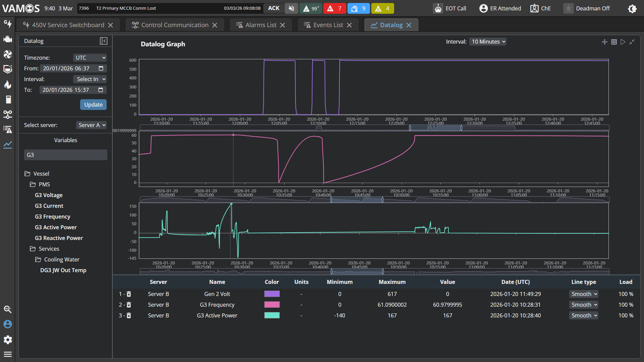The image size is (644, 362).
Task: Open the cabinet sidebar icon
Action: pos(8,100)
